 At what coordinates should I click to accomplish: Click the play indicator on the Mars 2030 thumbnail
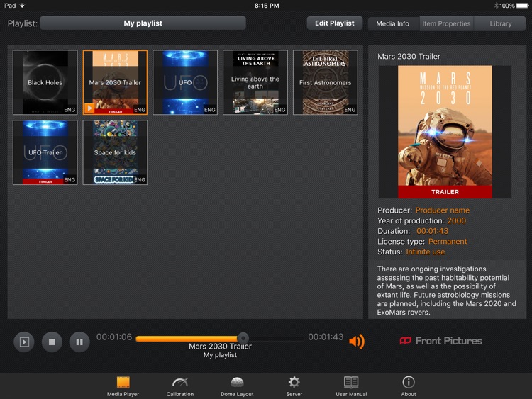89,108
